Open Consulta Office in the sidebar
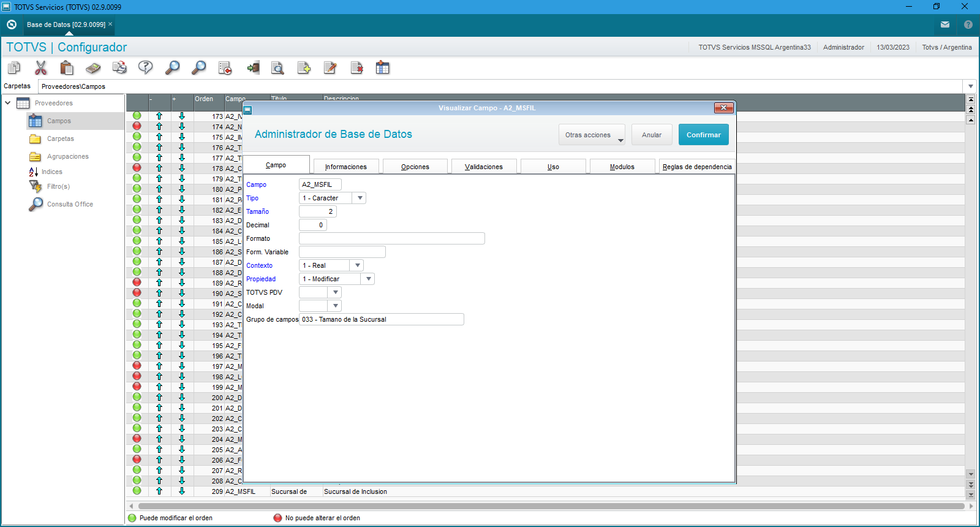Image resolution: width=980 pixels, height=527 pixels. (70, 204)
